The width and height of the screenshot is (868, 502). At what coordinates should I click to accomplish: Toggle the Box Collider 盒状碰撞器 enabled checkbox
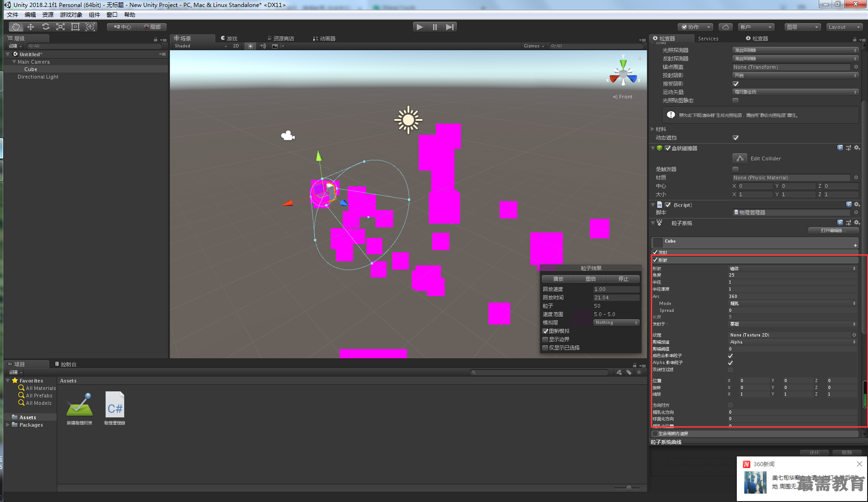tap(668, 148)
